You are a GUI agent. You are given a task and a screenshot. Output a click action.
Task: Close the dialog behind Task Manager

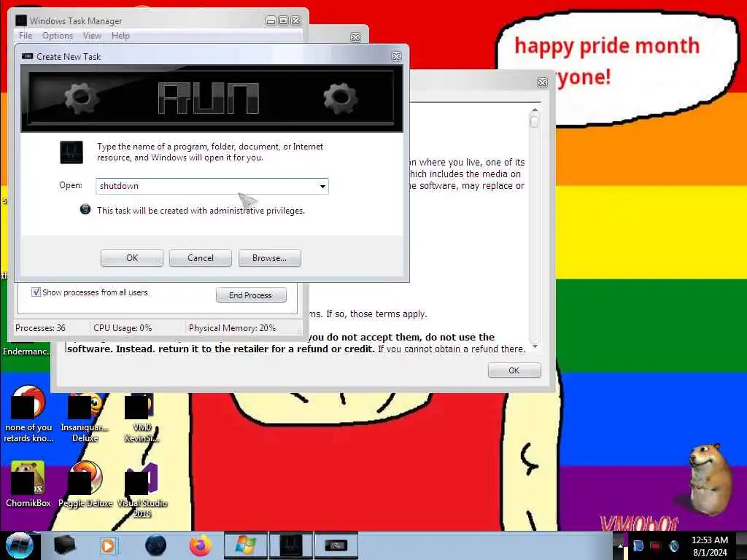coord(355,37)
